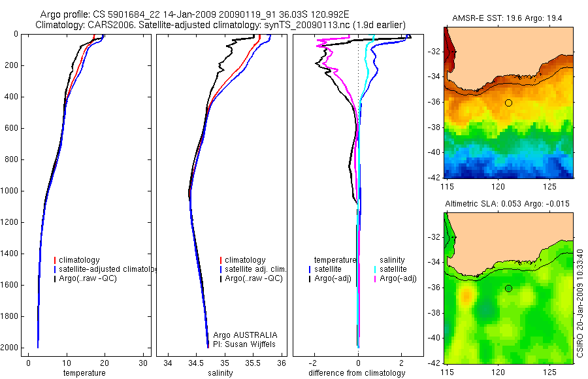Select the Argo AUSTRALIA text
The image size is (588, 379).
245,335
